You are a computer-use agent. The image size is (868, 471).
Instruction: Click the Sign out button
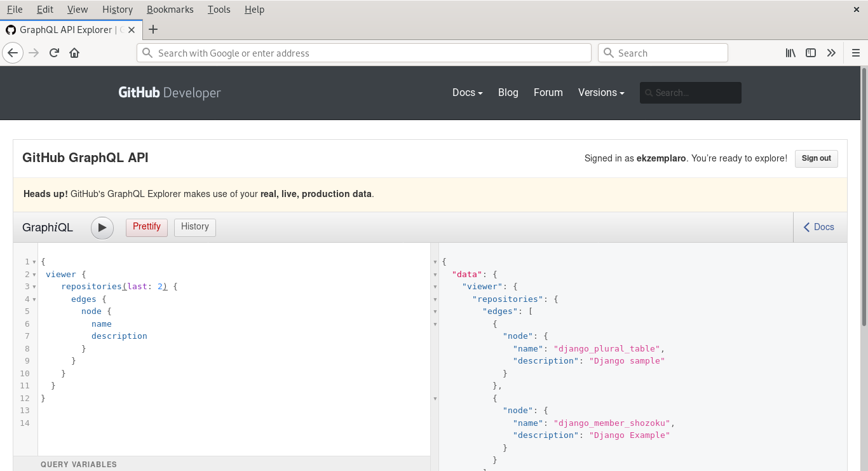(x=817, y=158)
